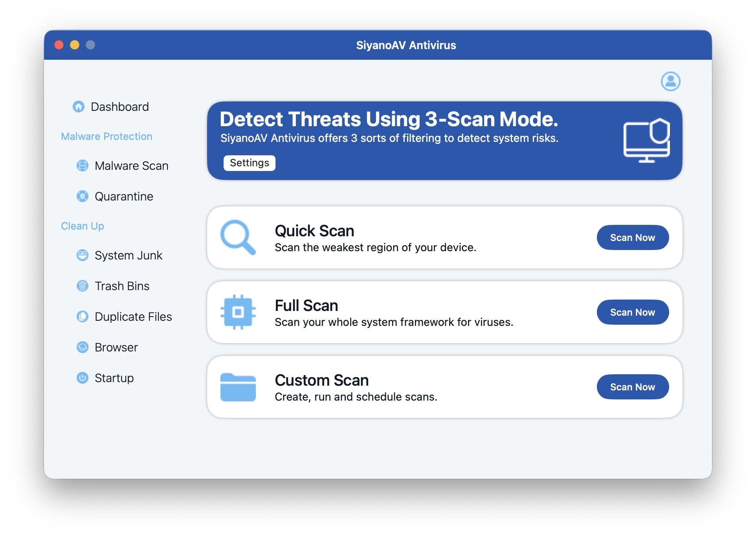756x537 pixels.
Task: Open the Settings button in the banner
Action: coord(249,163)
